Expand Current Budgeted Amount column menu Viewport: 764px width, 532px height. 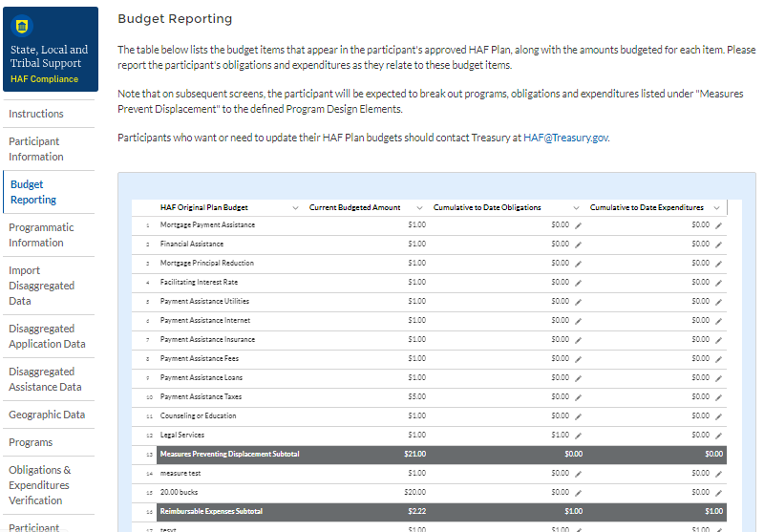[419, 207]
